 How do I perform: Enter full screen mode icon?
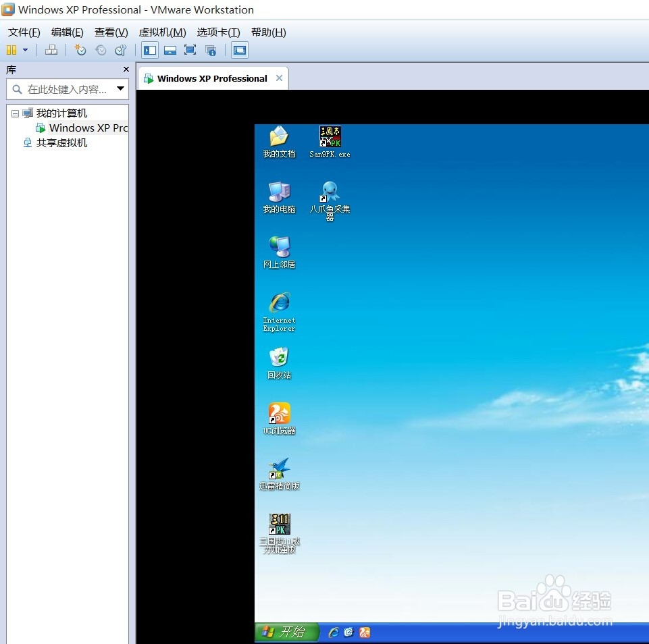point(190,50)
